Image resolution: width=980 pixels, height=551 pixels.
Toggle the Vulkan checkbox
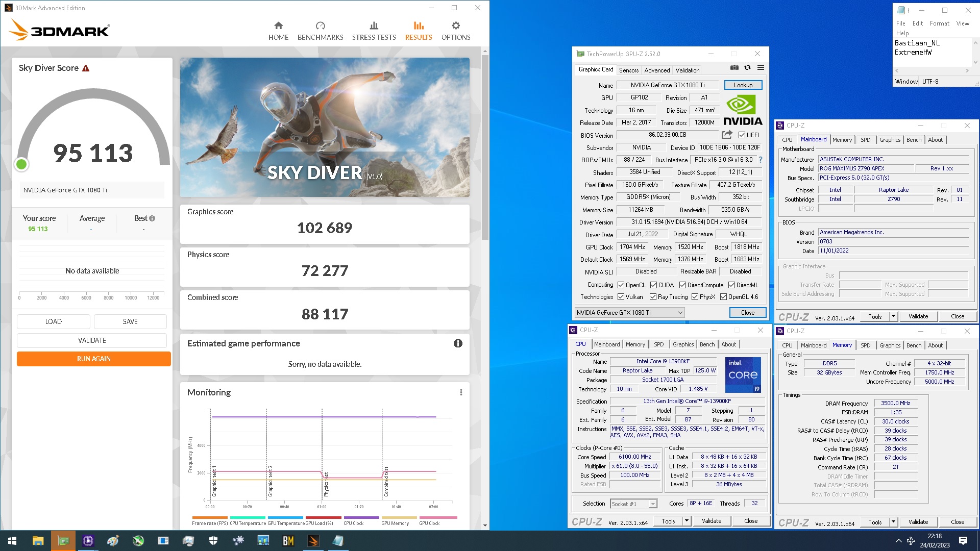(621, 297)
